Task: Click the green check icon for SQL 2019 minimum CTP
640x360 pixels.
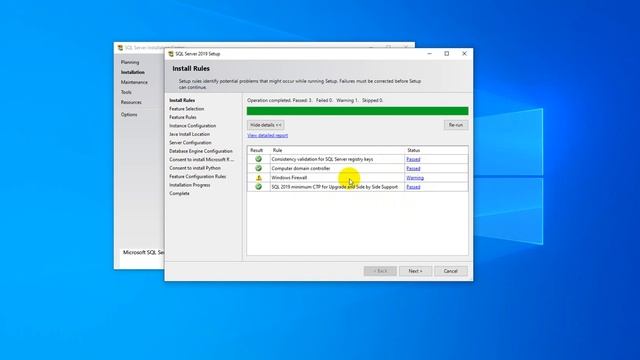Action: tap(258, 187)
